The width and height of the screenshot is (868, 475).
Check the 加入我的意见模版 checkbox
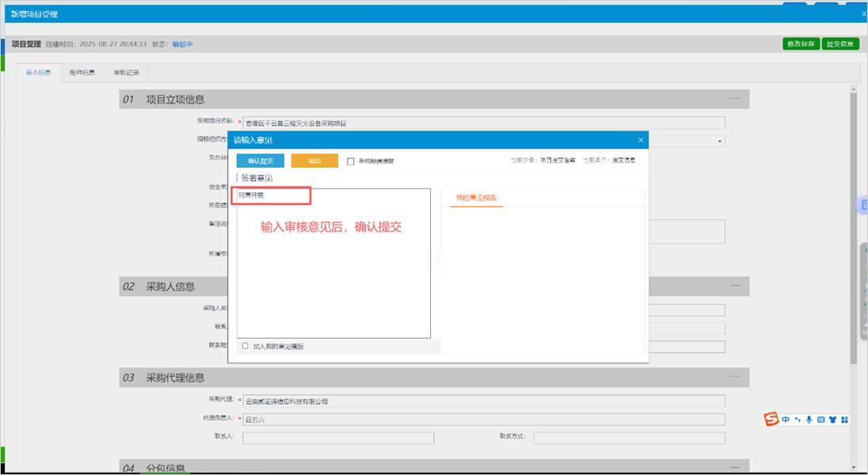click(246, 346)
